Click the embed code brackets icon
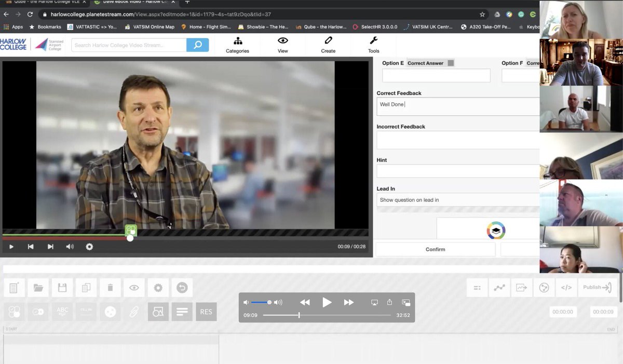 coord(566,288)
